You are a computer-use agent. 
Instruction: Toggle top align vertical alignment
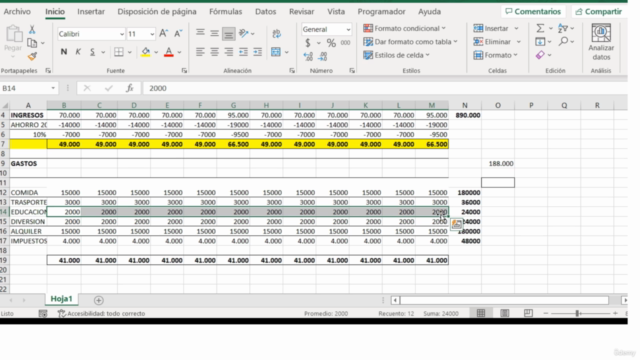click(x=200, y=33)
